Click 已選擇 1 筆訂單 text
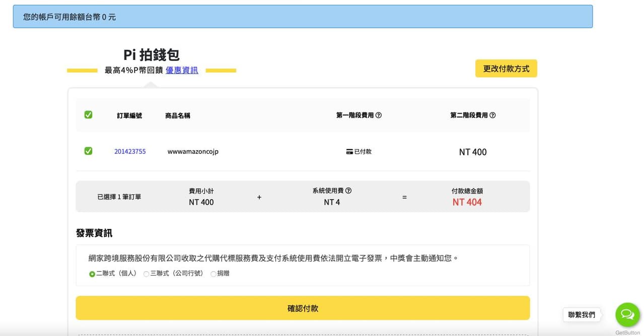Viewport: 644px width, 336px height. [x=119, y=197]
